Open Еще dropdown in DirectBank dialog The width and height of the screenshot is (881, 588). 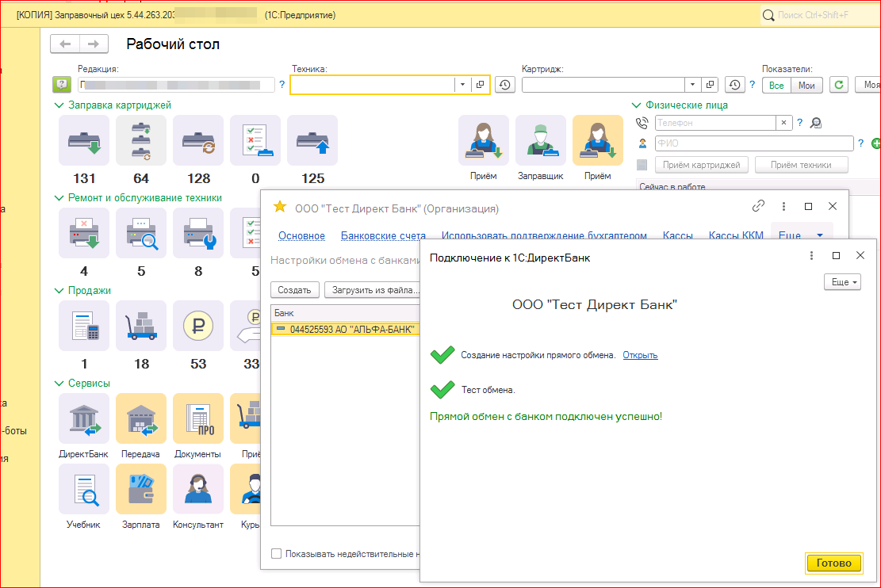click(x=843, y=282)
